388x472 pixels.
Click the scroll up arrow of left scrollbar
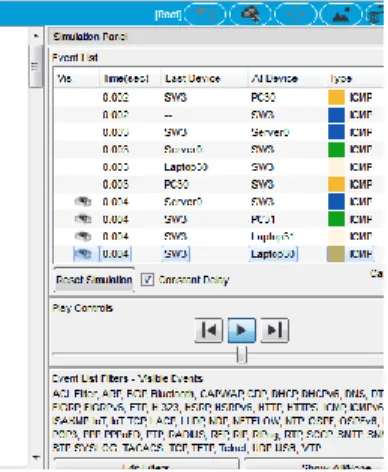pyautogui.click(x=36, y=35)
